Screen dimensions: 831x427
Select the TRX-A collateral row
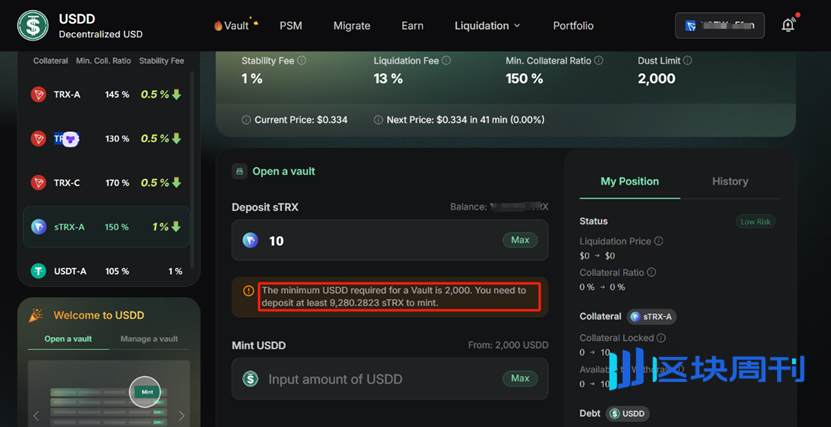(x=107, y=95)
